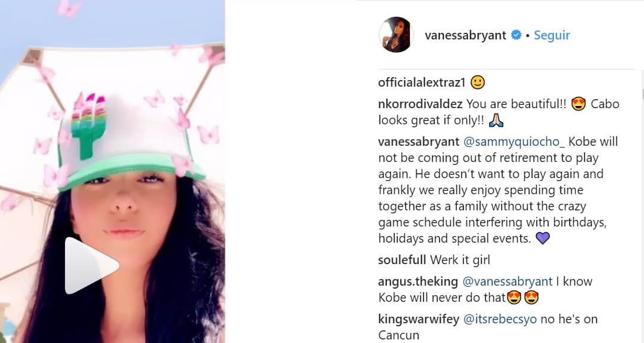Image resolution: width=644 pixels, height=343 pixels.
Task: Open vanessabryant's profile picture avatar
Action: pos(396,35)
